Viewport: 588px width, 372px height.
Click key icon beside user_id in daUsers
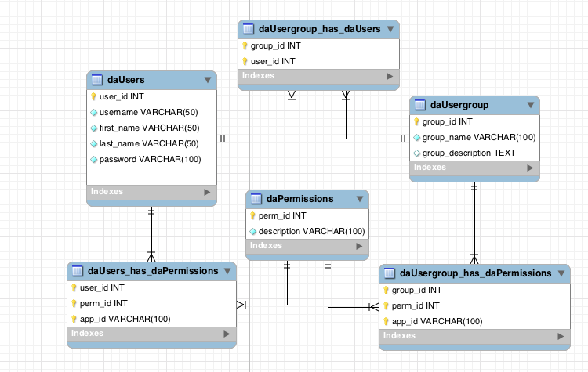(x=93, y=97)
